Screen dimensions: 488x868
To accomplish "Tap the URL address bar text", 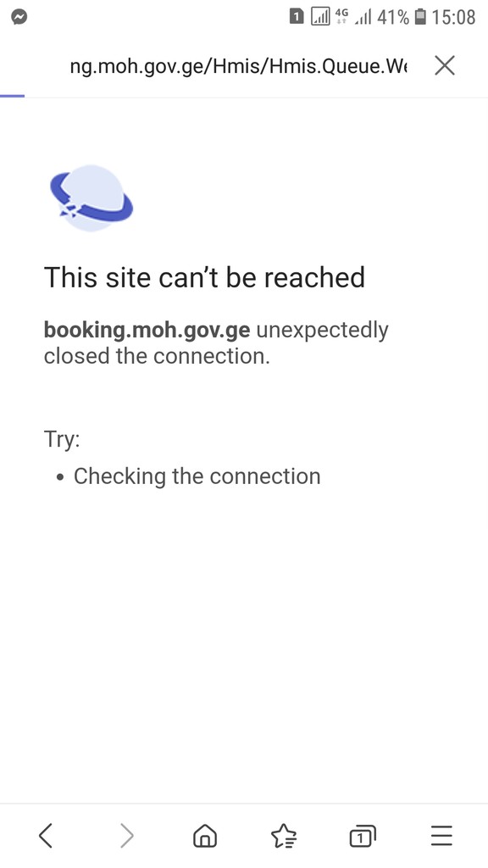I will point(238,66).
